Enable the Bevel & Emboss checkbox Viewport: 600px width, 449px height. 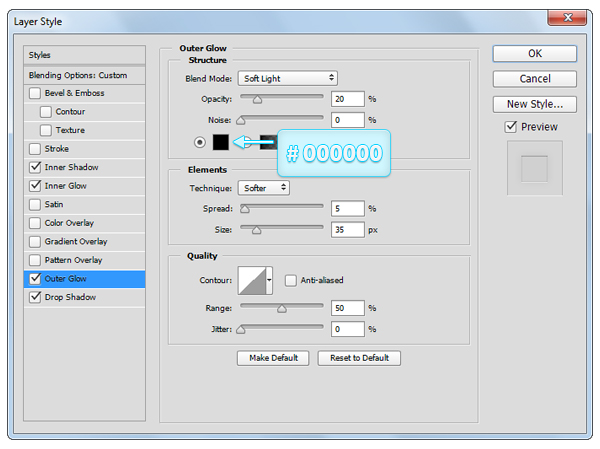[36, 93]
